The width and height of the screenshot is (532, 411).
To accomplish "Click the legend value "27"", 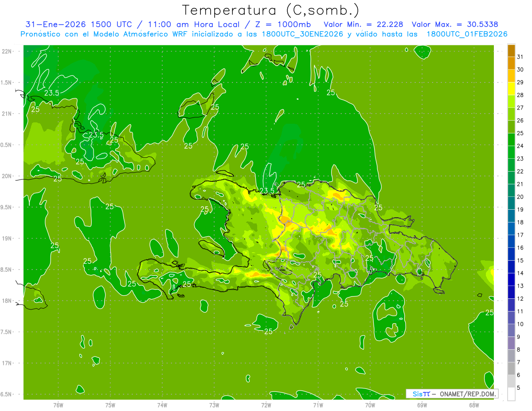I will [520, 108].
